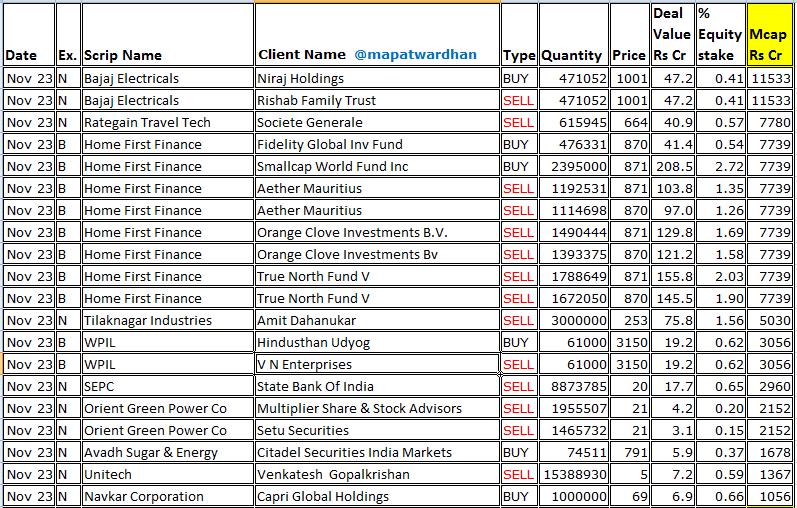Select the 'SEPC' scrip cell

(168, 386)
